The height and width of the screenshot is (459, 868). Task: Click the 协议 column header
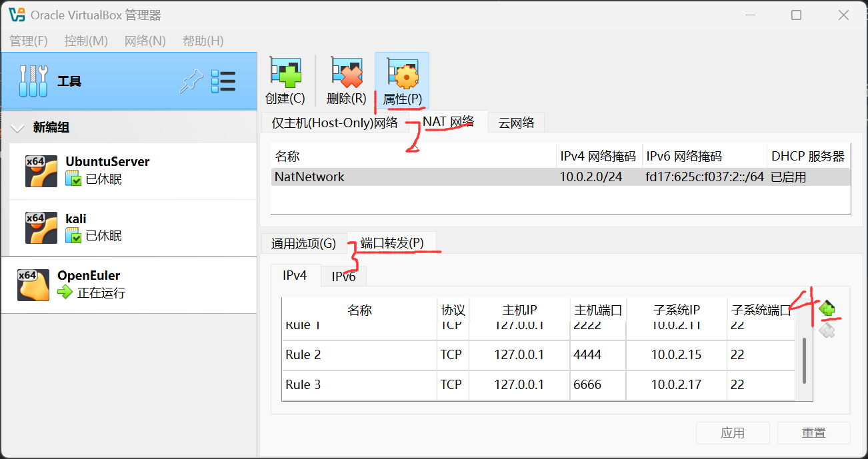(x=453, y=310)
